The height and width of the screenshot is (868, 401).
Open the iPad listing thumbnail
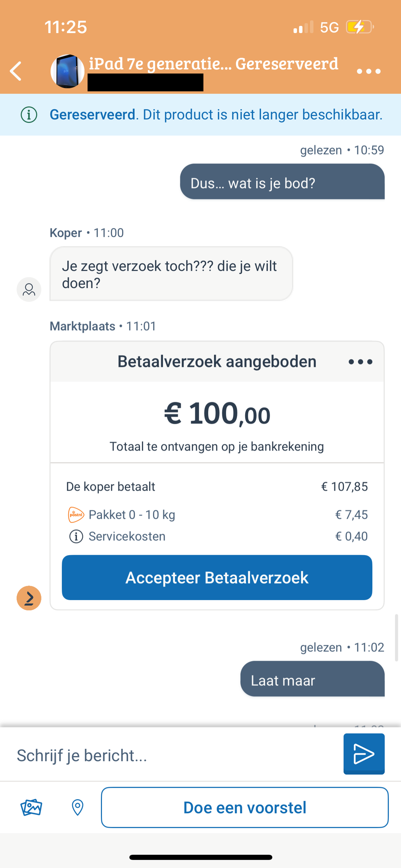68,71
